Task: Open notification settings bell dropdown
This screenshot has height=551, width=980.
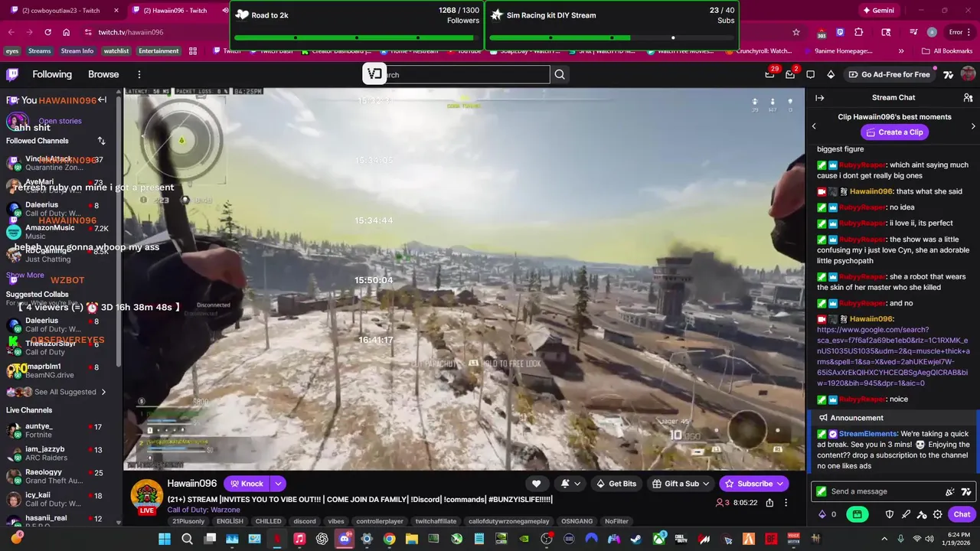Action: click(570, 484)
